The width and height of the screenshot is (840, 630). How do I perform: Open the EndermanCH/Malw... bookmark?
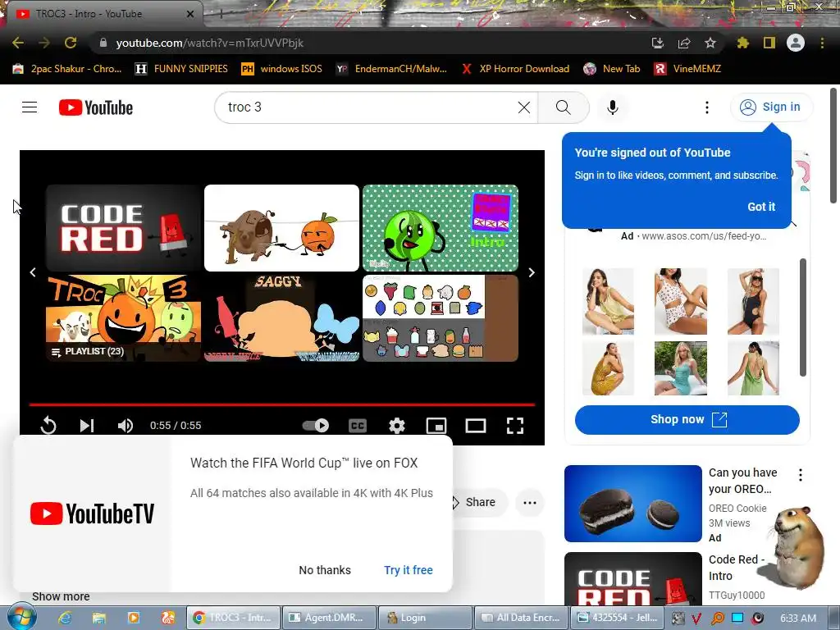pos(392,69)
